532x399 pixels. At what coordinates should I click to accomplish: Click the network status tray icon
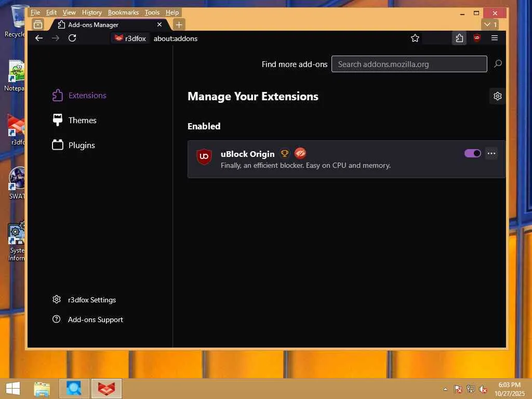(470, 389)
